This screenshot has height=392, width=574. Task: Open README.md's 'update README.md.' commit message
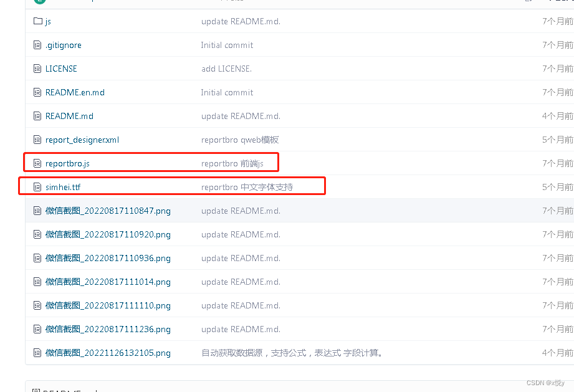point(241,116)
